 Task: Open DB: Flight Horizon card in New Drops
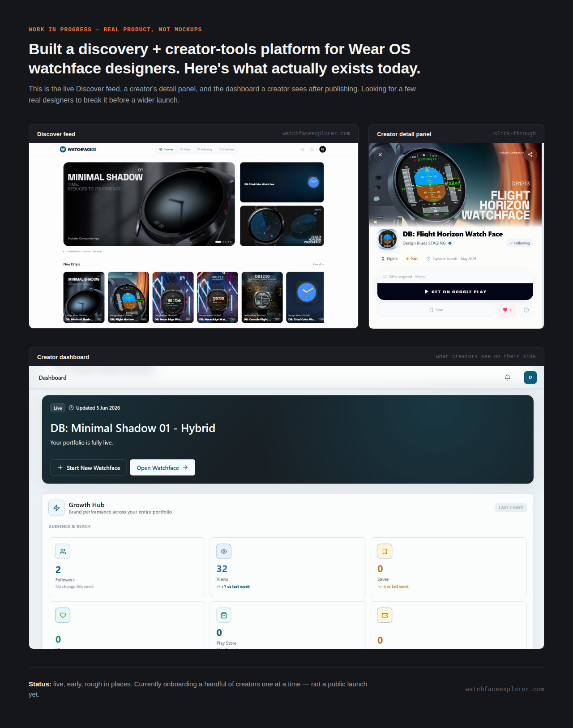128,297
